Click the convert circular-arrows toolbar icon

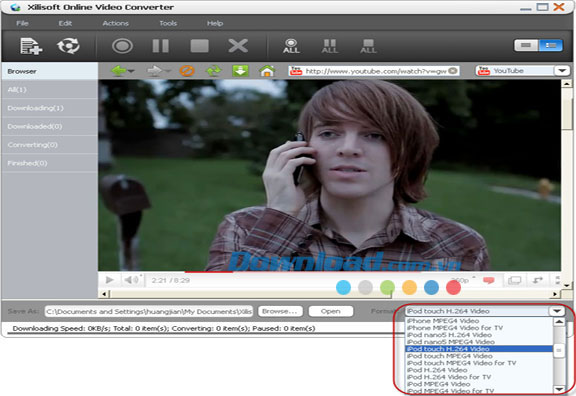68,46
